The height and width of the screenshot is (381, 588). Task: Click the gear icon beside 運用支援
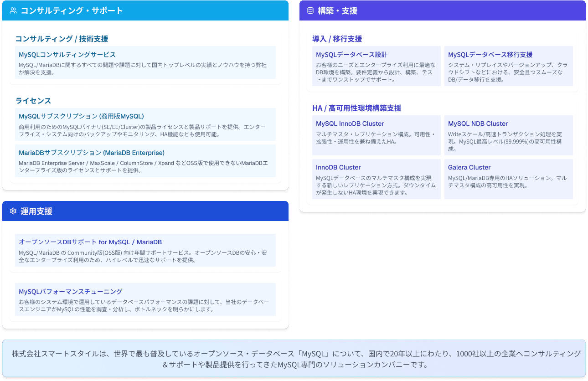13,211
